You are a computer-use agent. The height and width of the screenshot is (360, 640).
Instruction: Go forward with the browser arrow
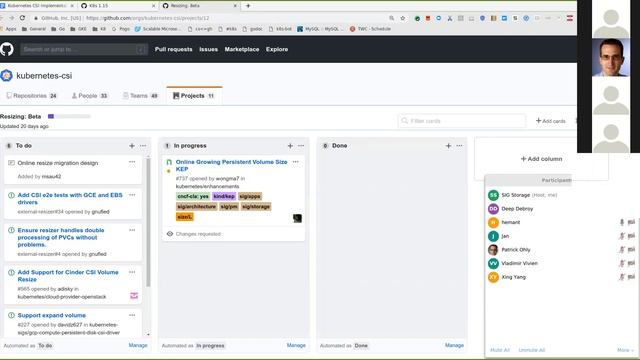[11, 18]
